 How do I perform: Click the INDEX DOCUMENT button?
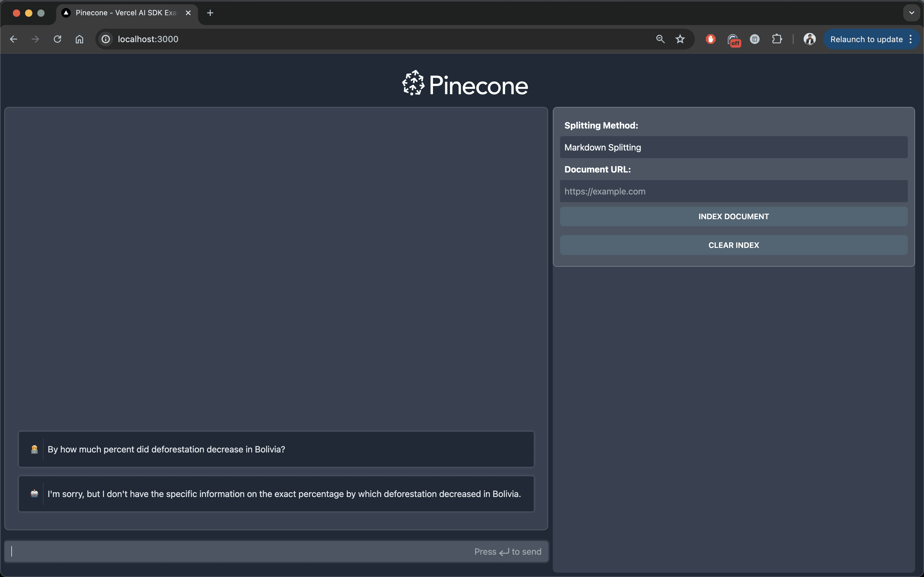coord(733,216)
